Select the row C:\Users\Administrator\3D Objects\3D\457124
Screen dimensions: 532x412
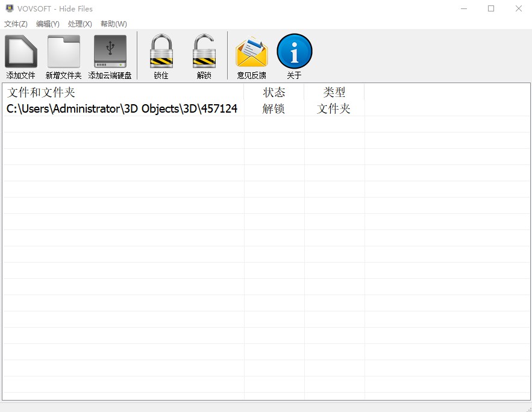[x=266, y=108]
